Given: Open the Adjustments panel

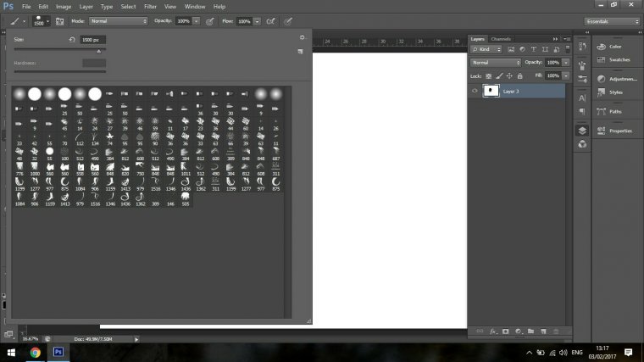Looking at the screenshot, I should pos(617,79).
